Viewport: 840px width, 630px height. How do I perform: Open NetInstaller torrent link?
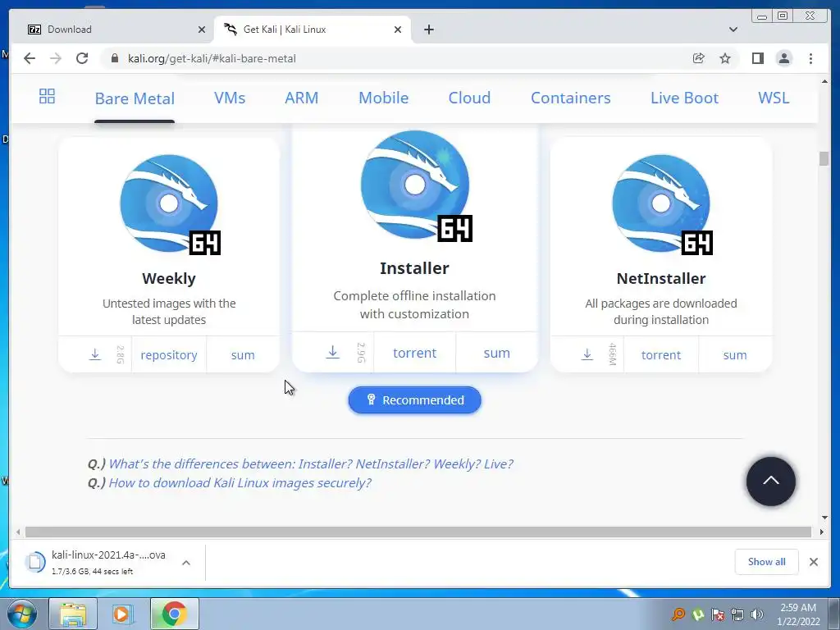(x=661, y=354)
